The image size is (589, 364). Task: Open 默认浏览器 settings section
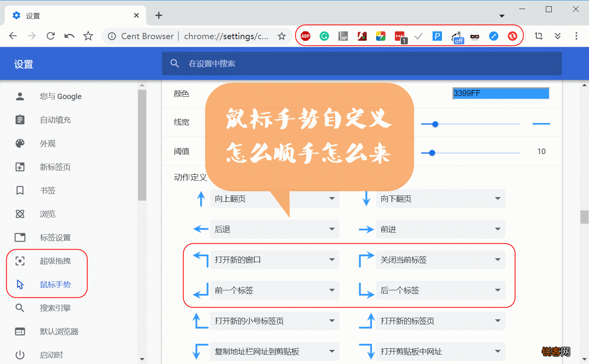pyautogui.click(x=59, y=331)
